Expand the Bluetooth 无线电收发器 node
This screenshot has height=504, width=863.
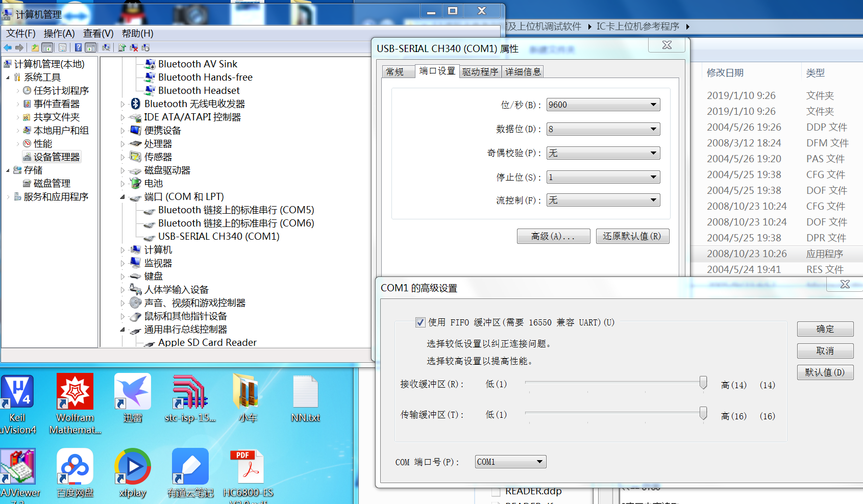(122, 104)
